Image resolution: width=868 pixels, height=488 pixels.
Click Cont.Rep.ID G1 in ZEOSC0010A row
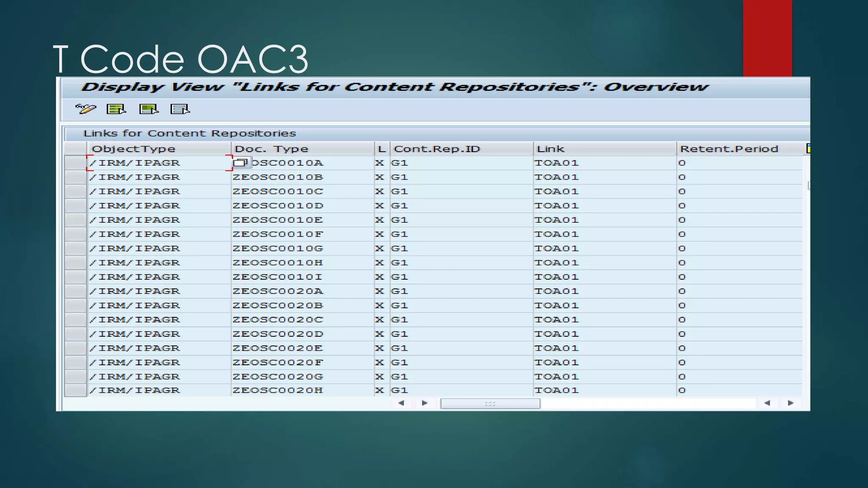click(462, 163)
